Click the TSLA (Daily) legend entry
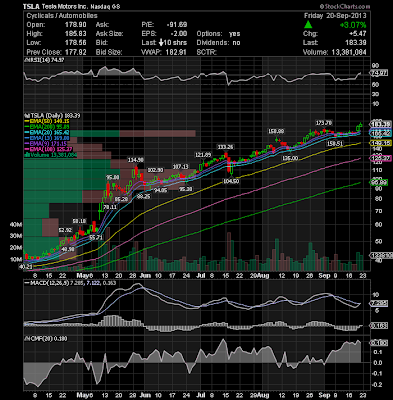Viewport: 393px width, 400px height. [x=53, y=116]
